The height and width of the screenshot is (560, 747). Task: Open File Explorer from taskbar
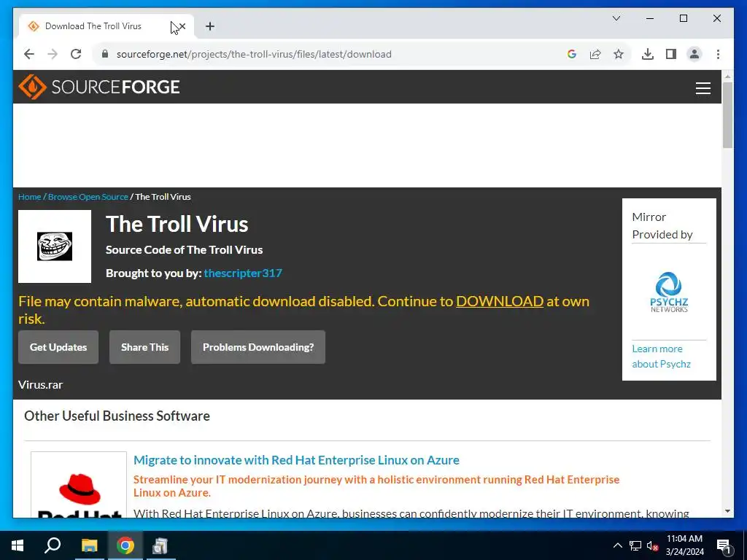tap(89, 545)
